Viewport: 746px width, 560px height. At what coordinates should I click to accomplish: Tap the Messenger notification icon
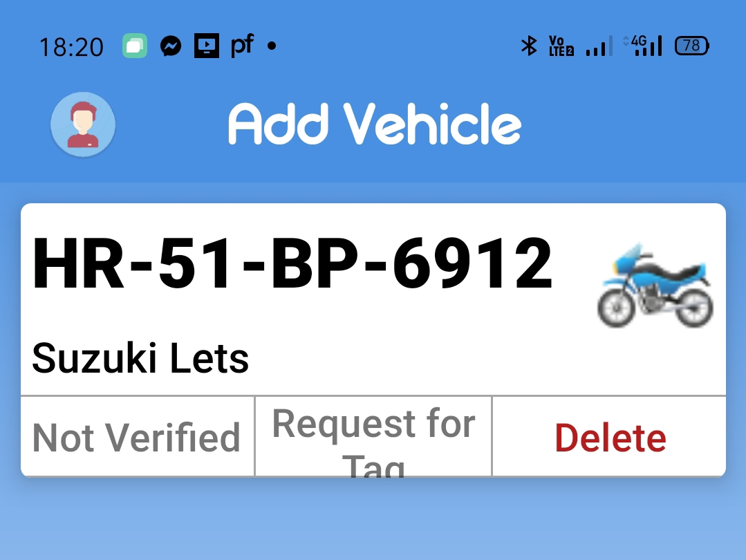tap(171, 46)
